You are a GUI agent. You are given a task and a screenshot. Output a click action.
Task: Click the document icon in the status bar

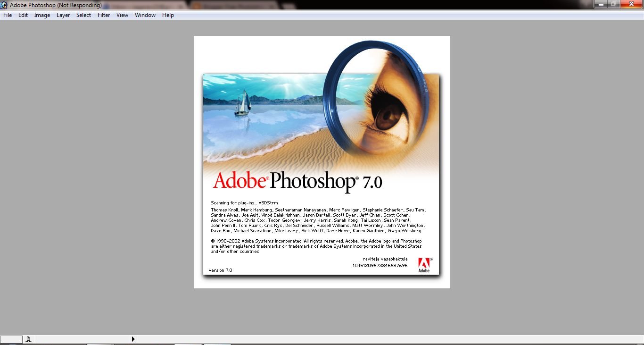coord(28,339)
